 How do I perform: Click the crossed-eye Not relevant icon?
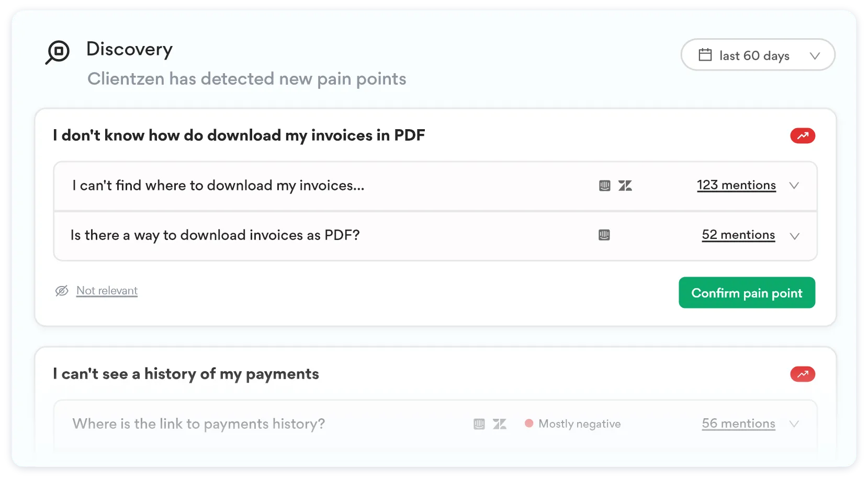point(62,291)
